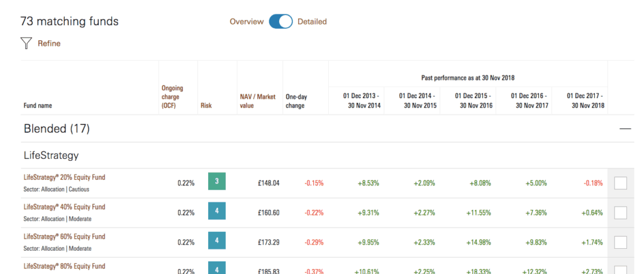Collapse the Blended (17) section

(625, 129)
